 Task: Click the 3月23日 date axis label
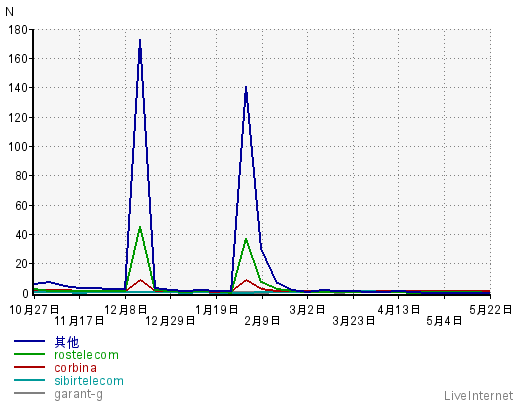354,321
